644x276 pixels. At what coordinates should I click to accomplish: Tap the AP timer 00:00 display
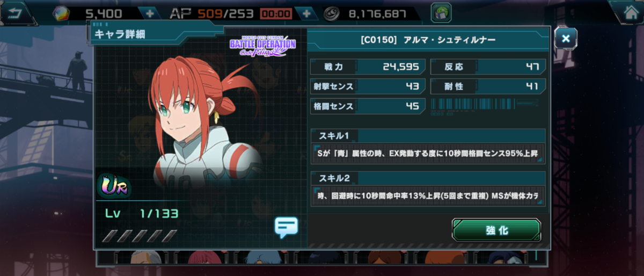tap(276, 14)
